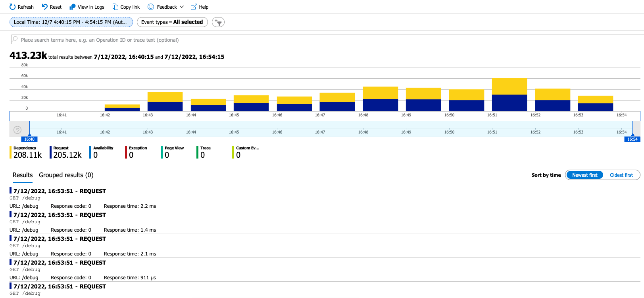Toggle the Dependency event type filter
644x298 pixels.
point(26,152)
